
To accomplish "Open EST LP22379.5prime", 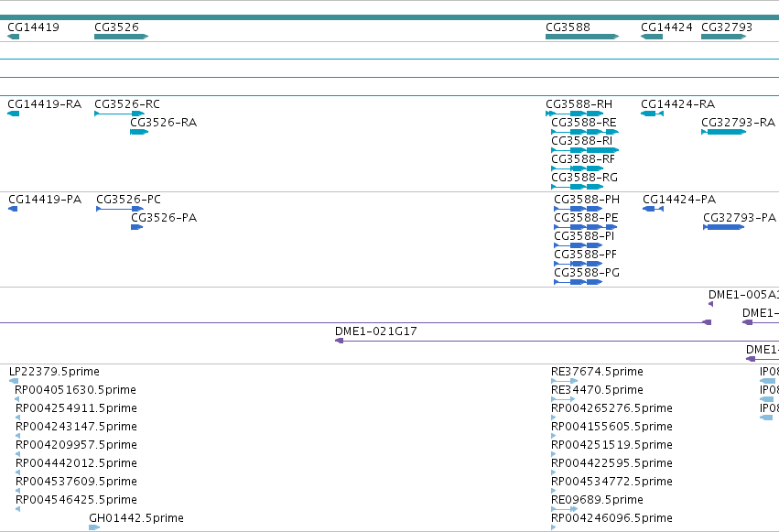I will [x=54, y=372].
